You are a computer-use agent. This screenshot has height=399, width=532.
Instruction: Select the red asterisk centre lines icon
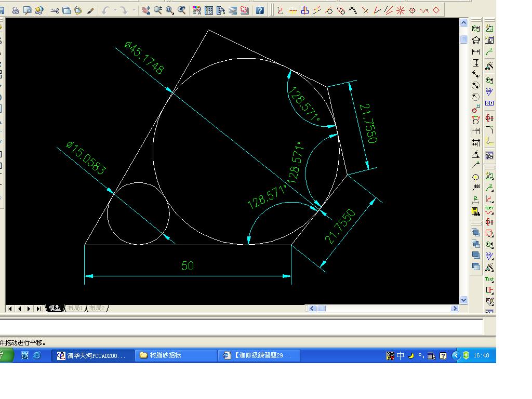401,10
